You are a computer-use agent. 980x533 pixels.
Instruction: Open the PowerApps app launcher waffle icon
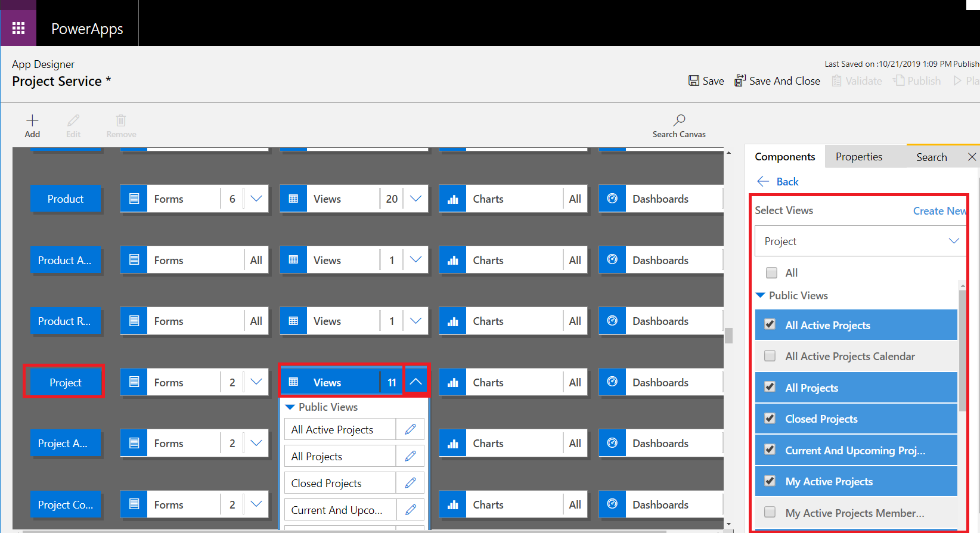18,28
